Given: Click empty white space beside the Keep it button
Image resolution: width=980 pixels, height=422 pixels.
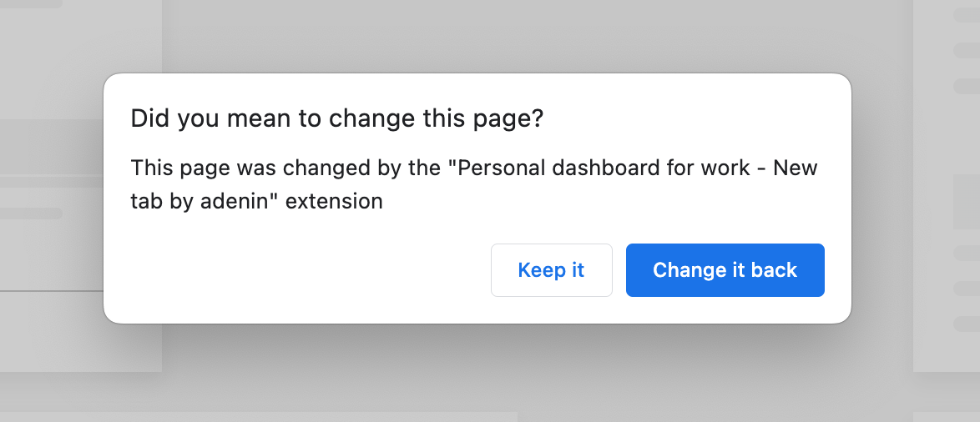Looking at the screenshot, I should (300, 270).
